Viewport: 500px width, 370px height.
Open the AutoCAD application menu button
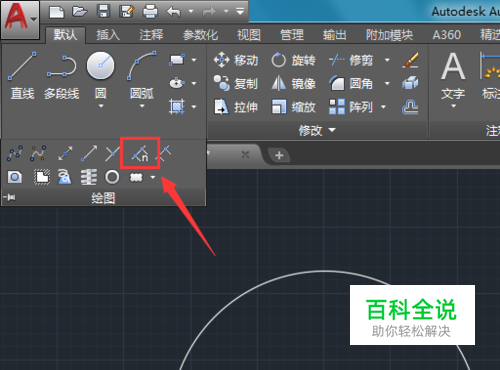pos(19,19)
